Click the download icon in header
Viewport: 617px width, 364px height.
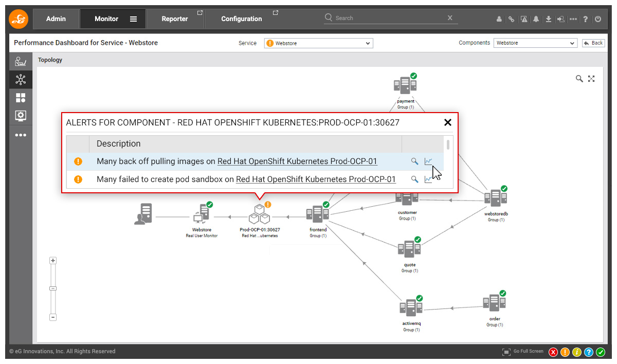pos(549,19)
